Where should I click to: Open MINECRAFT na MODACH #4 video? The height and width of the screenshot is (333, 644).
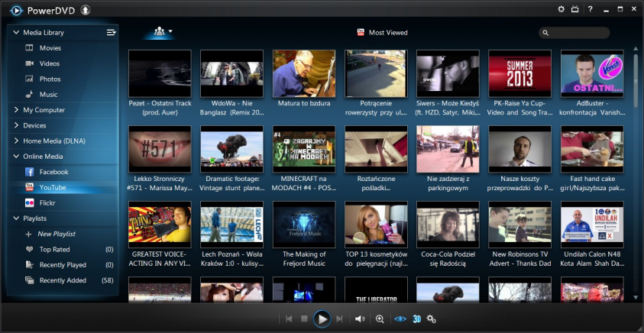click(304, 149)
